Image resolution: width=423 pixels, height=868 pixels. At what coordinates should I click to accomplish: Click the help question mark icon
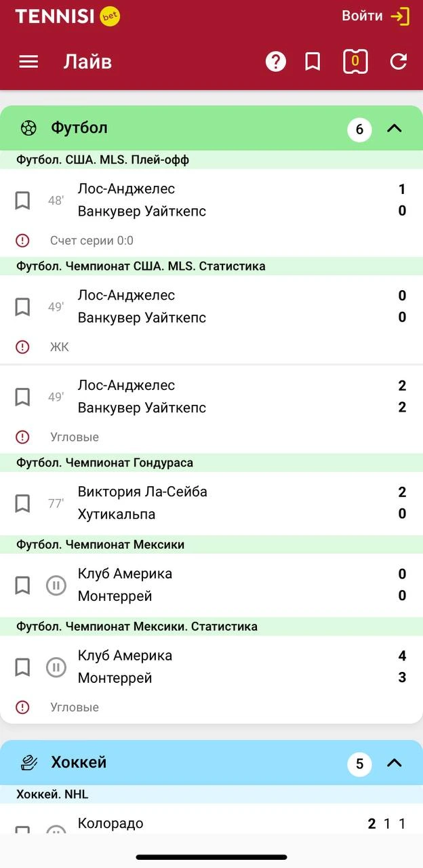[x=275, y=61]
